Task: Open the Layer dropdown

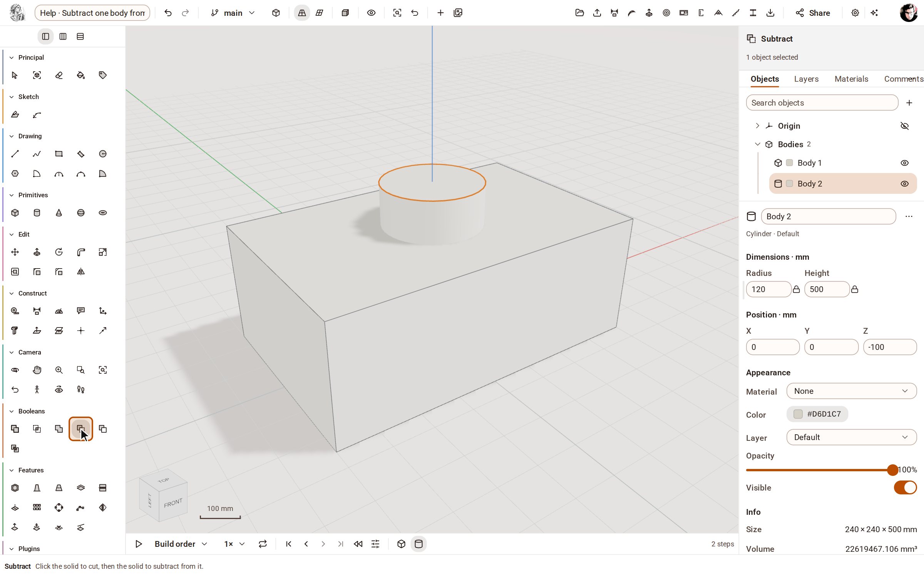Action: (851, 437)
